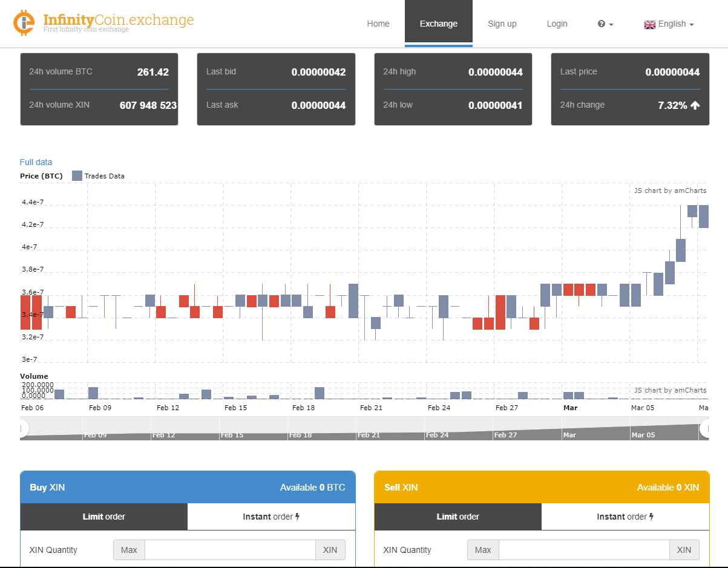This screenshot has width=728, height=568.
Task: Toggle the Trades Data legend marker
Action: (77, 176)
